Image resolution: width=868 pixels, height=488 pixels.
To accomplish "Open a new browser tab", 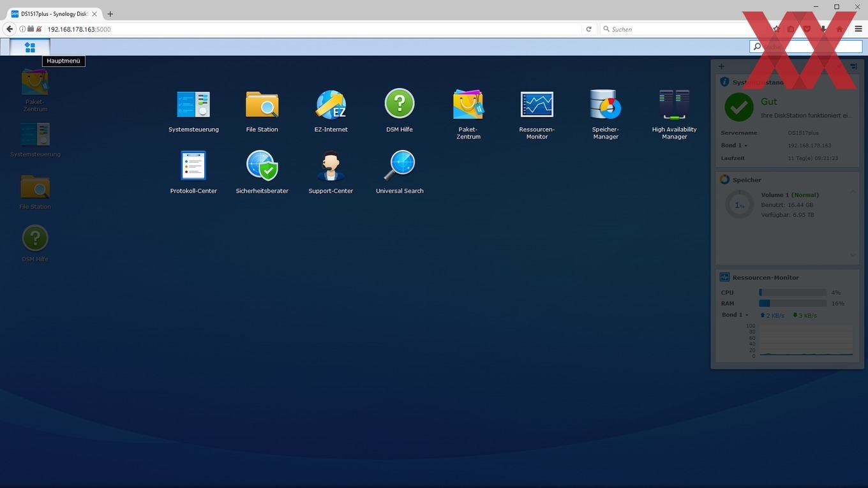I will pos(110,13).
